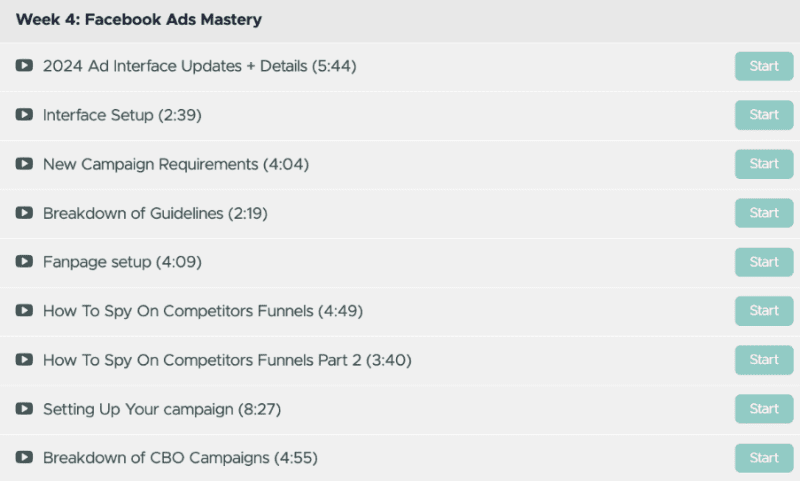Start the Breakdown of CBO Campaigns lesson
Viewport: 800px width, 481px height.
(764, 458)
